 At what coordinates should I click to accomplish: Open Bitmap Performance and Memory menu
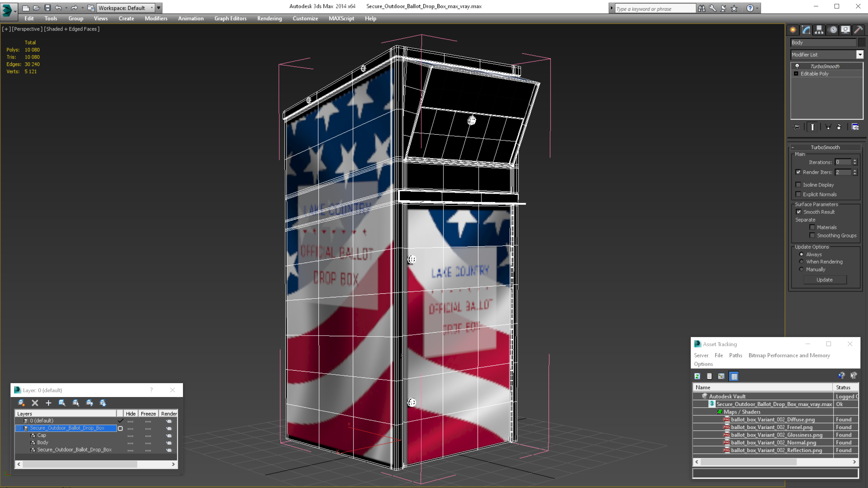[x=789, y=355]
